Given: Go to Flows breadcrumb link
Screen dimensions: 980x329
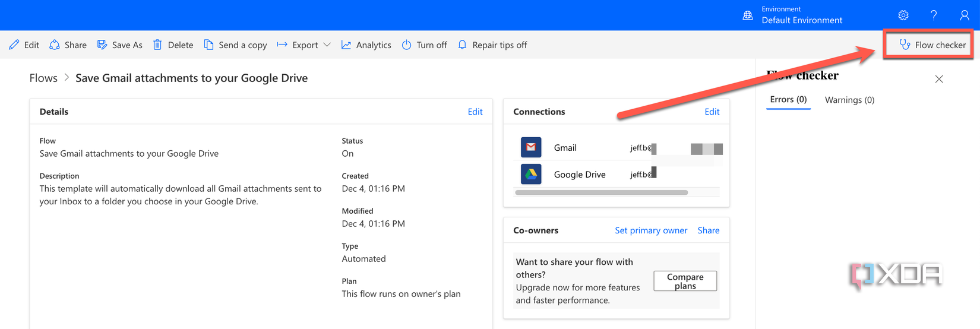Looking at the screenshot, I should (x=43, y=78).
